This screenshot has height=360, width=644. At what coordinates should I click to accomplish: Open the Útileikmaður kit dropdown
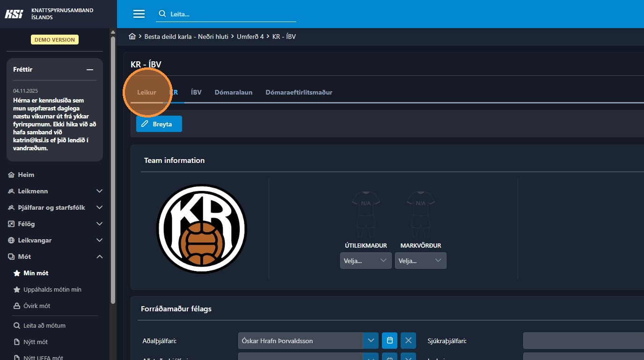tap(366, 261)
